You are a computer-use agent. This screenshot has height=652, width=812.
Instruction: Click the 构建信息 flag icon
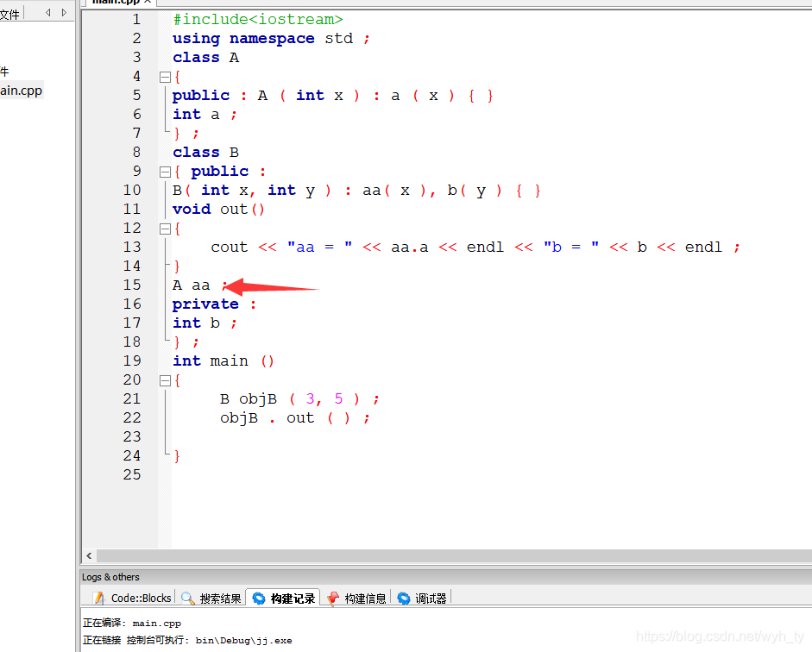point(333,599)
